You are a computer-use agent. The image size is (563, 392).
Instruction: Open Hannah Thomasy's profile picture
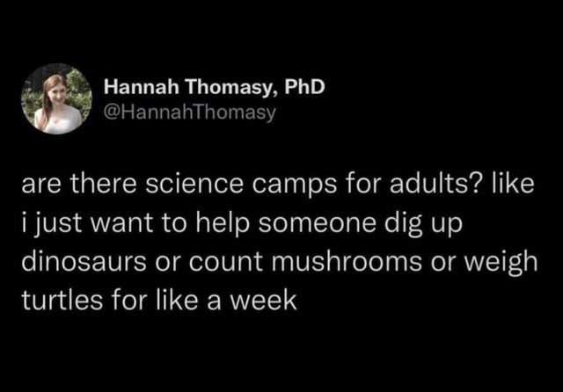pyautogui.click(x=56, y=99)
